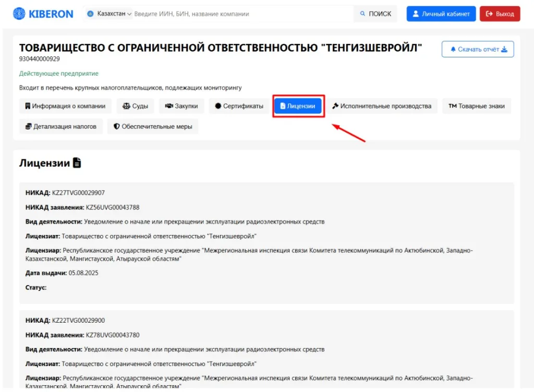Open Исполнительные производства tab

382,106
